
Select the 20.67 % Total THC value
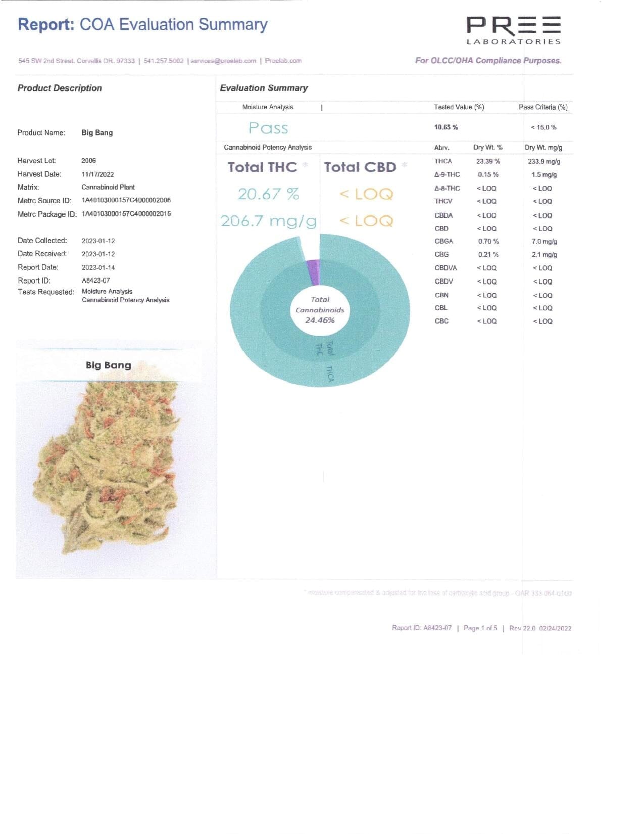pos(268,194)
